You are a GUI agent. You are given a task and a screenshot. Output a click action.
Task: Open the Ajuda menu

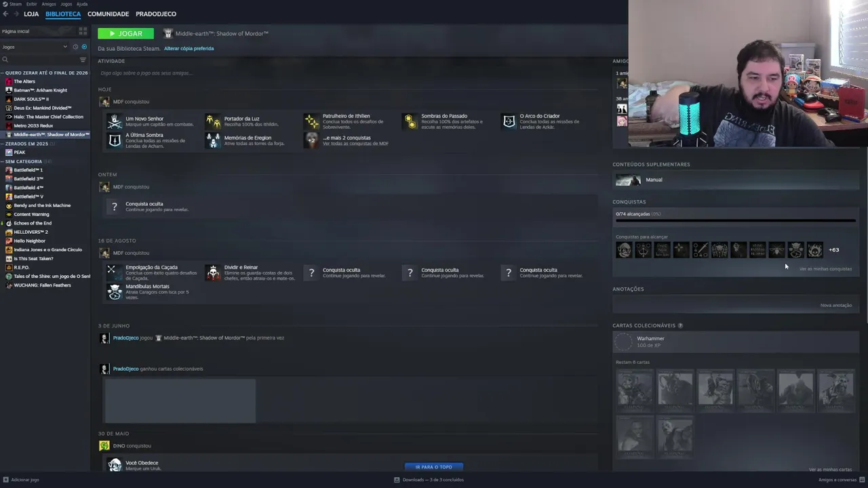point(82,4)
